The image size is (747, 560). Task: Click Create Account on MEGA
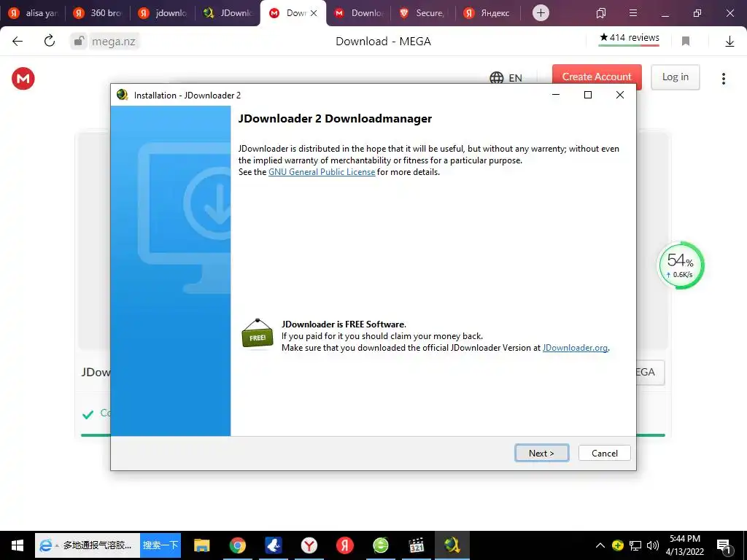[597, 77]
